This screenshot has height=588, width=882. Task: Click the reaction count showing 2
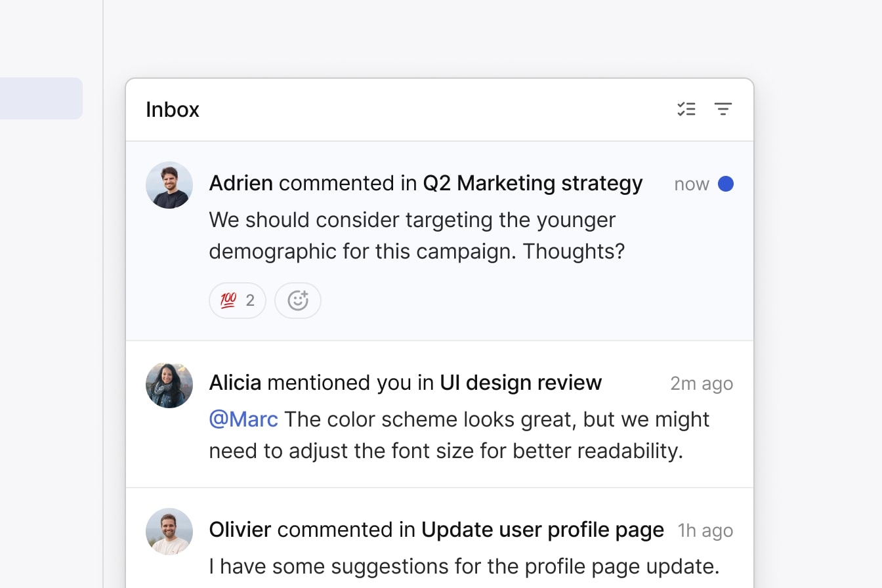point(251,300)
